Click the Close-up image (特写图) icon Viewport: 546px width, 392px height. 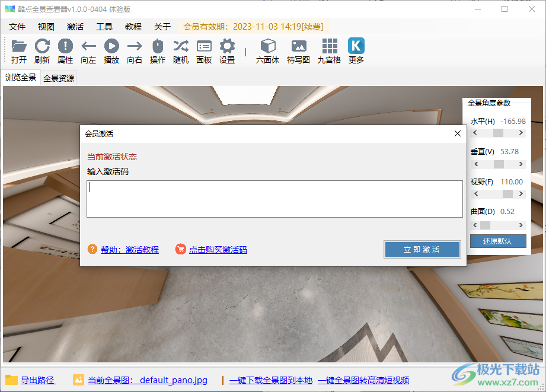(299, 46)
